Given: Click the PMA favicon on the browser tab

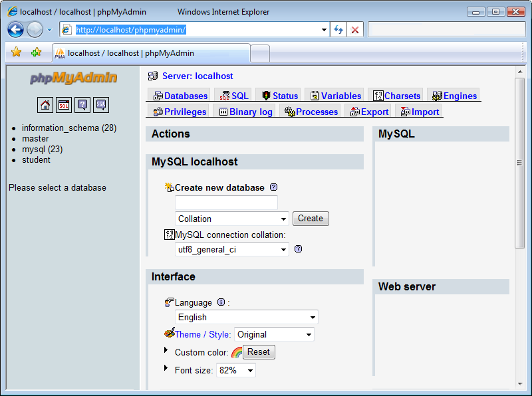Looking at the screenshot, I should (x=60, y=53).
